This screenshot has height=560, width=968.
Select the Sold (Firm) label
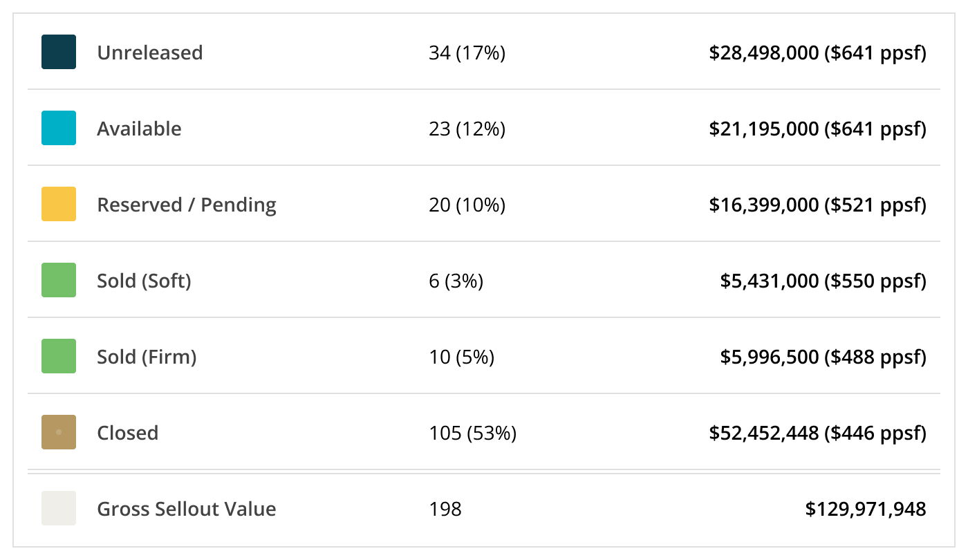pos(147,357)
